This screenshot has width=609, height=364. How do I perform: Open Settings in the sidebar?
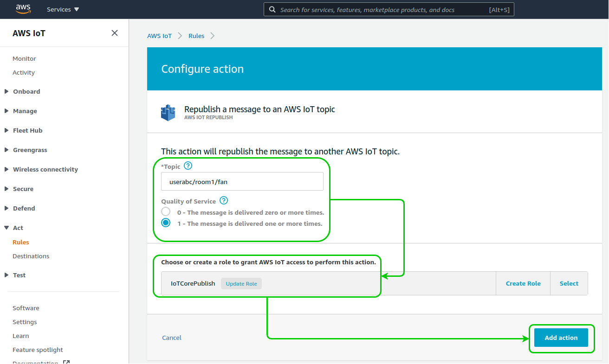pyautogui.click(x=25, y=322)
